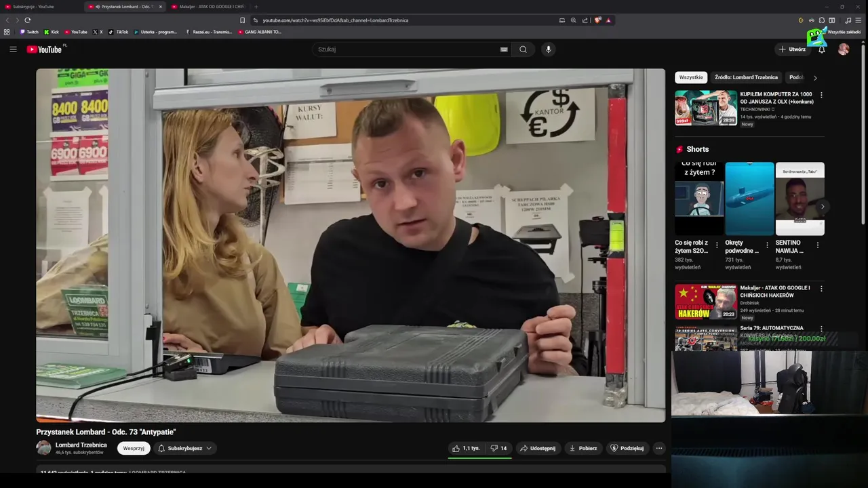Open options for Seria 79: AUTOMATYCZNA video
Screen dimensions: 868x488
coord(821,329)
